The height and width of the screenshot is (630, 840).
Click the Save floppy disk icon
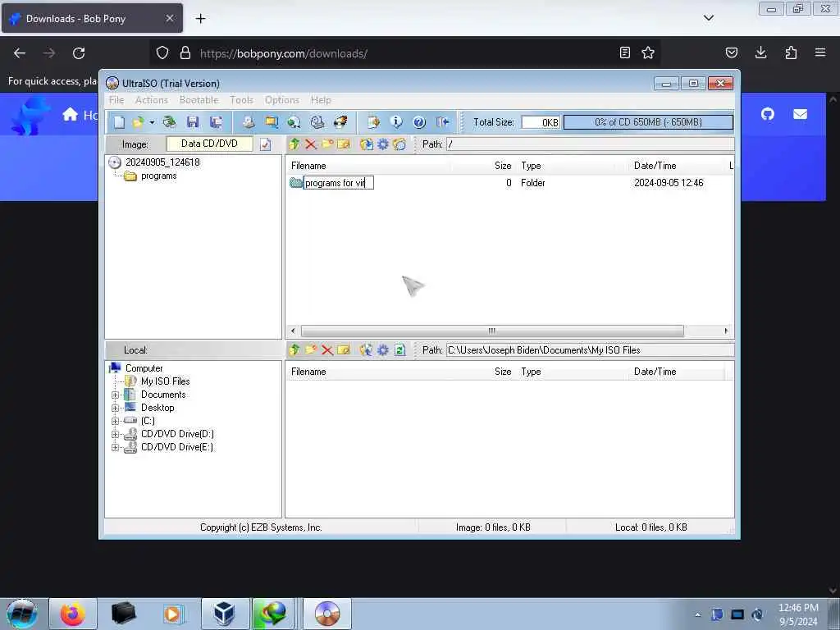click(x=193, y=122)
